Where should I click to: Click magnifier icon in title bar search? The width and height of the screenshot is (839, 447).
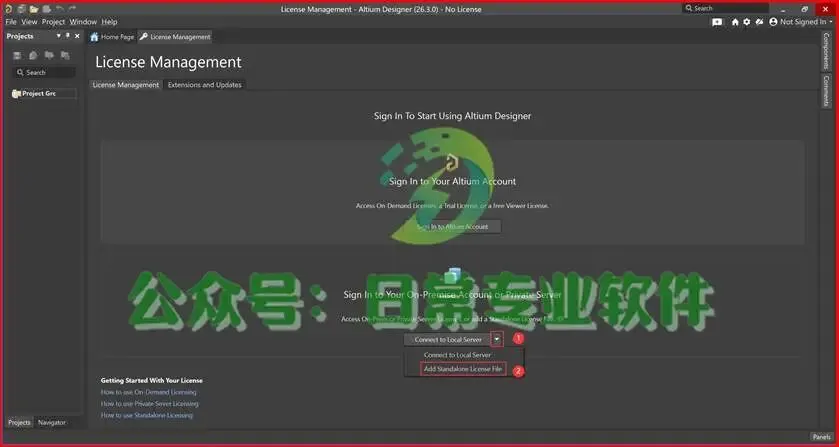coord(689,8)
